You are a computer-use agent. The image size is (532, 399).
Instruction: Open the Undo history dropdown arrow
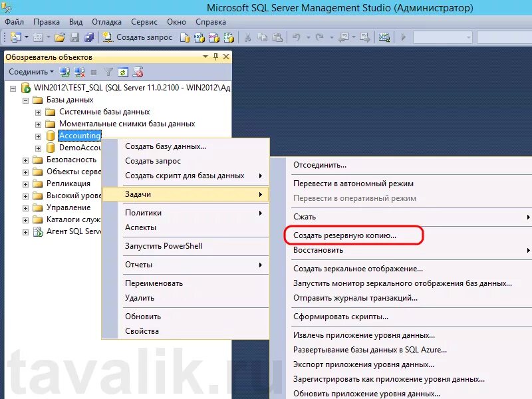point(309,37)
